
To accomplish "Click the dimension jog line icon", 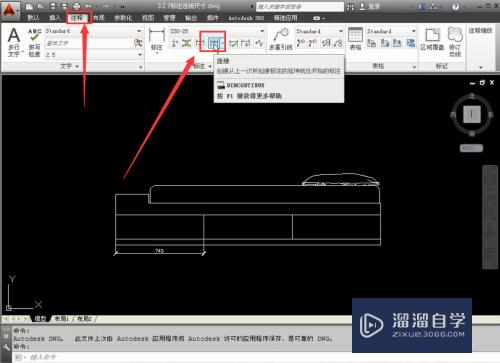I will (259, 43).
